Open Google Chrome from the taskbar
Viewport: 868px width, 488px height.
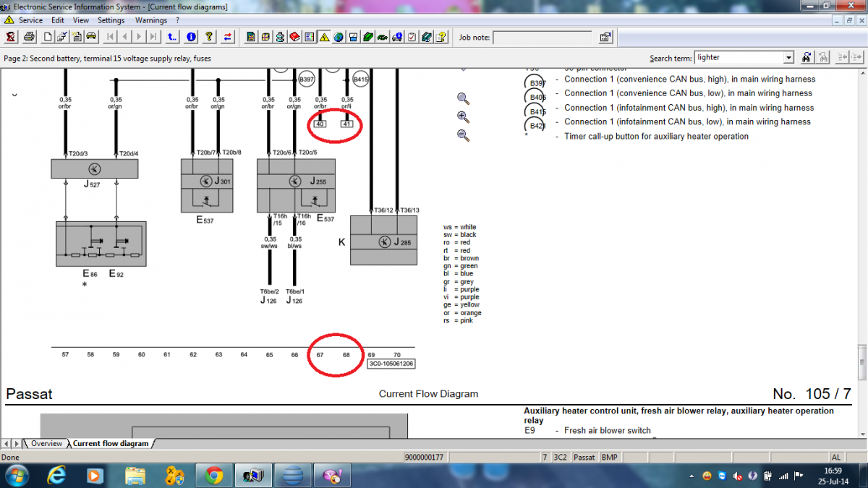pyautogui.click(x=213, y=475)
